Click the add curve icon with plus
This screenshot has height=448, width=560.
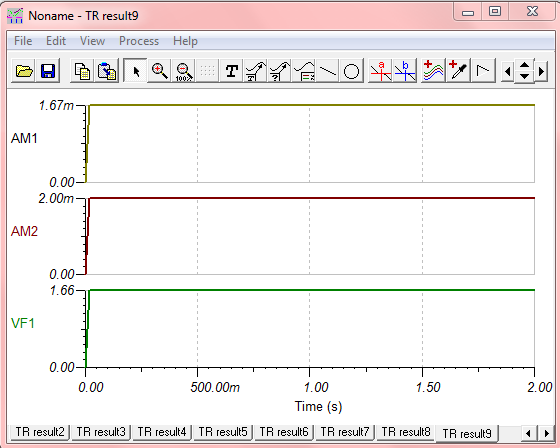[434, 71]
